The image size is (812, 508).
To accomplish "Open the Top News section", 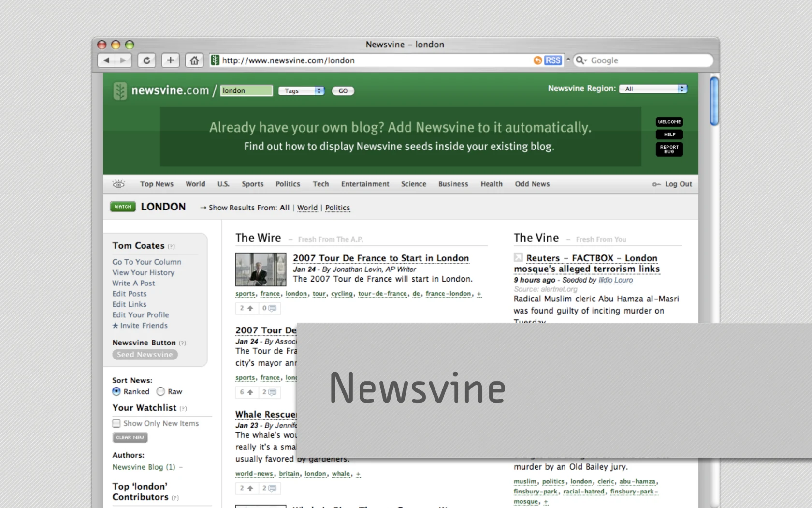I will pyautogui.click(x=157, y=184).
